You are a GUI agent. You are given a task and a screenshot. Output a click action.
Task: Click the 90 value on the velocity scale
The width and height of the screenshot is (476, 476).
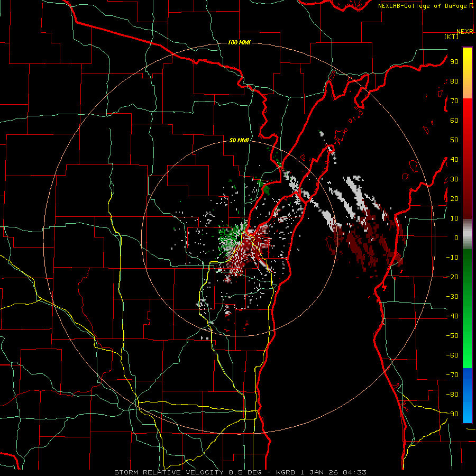[454, 62]
